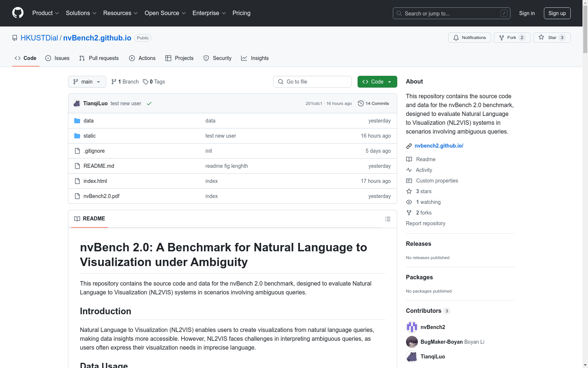View the 14 Commits history

pyautogui.click(x=374, y=103)
